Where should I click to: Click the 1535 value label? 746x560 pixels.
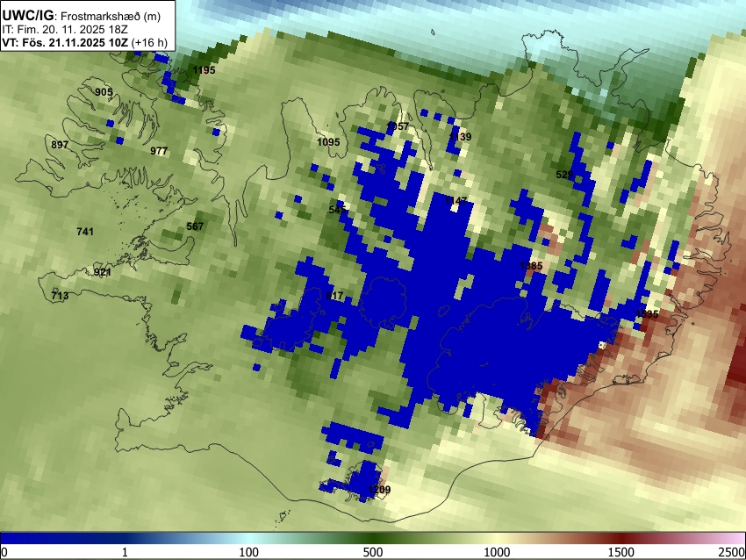click(647, 314)
